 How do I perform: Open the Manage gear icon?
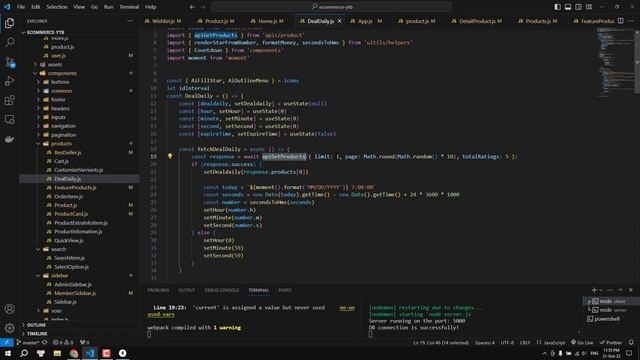click(9, 328)
